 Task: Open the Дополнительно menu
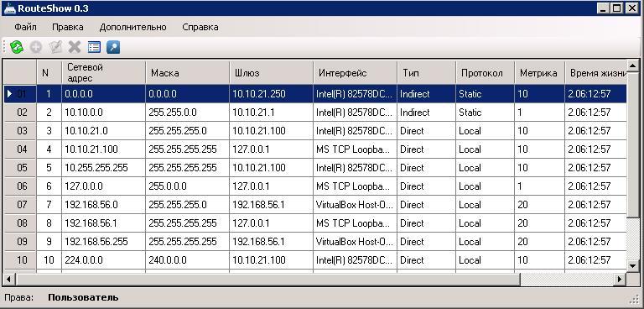[133, 27]
